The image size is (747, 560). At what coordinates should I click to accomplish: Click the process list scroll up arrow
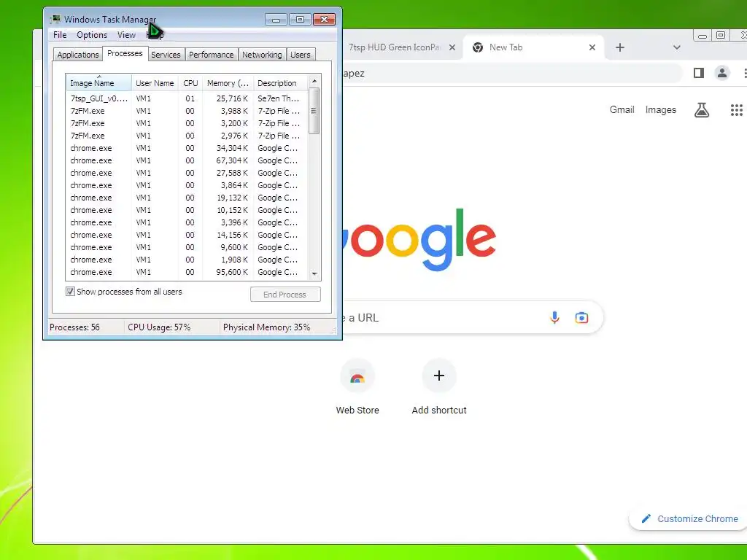pyautogui.click(x=314, y=82)
